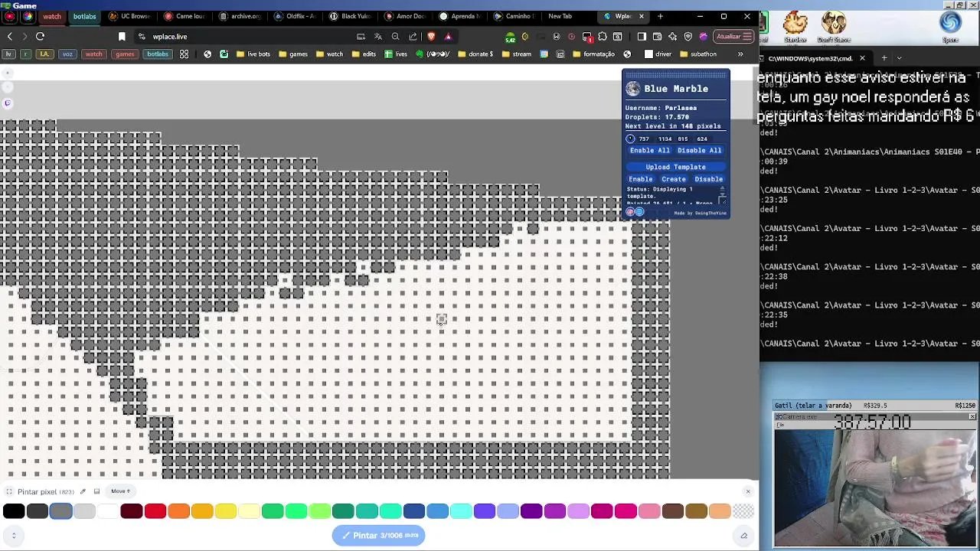Select the transparent checkered swatch
Screen dimensions: 980x551
coord(743,511)
